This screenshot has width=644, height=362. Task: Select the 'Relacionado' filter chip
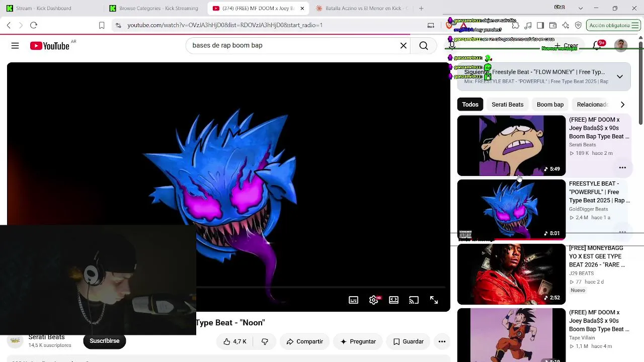593,105
